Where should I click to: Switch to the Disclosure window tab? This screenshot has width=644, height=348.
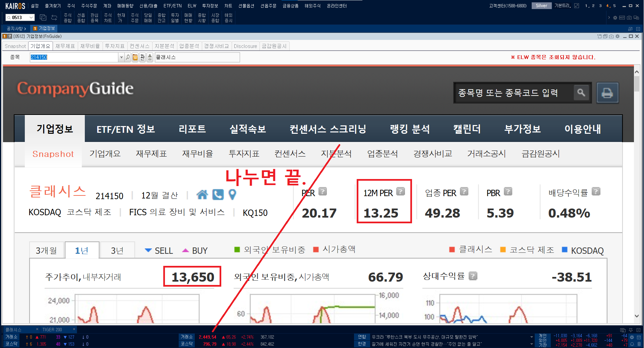245,46
